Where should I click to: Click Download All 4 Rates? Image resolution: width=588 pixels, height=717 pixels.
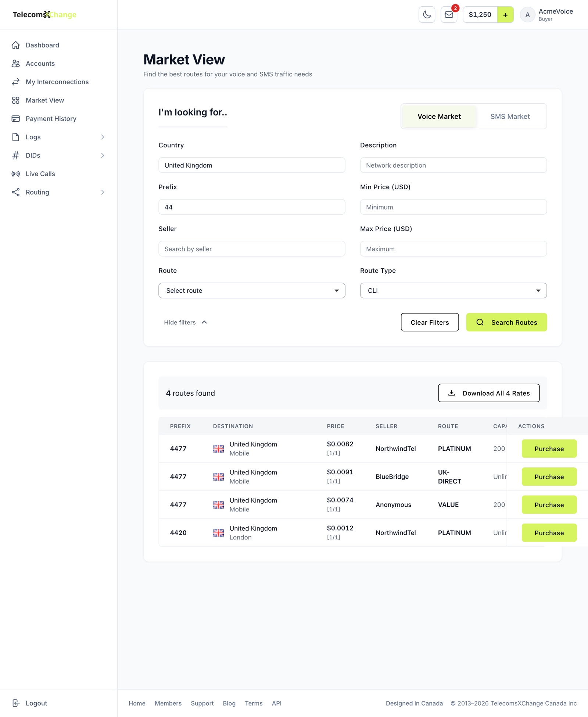pos(489,393)
